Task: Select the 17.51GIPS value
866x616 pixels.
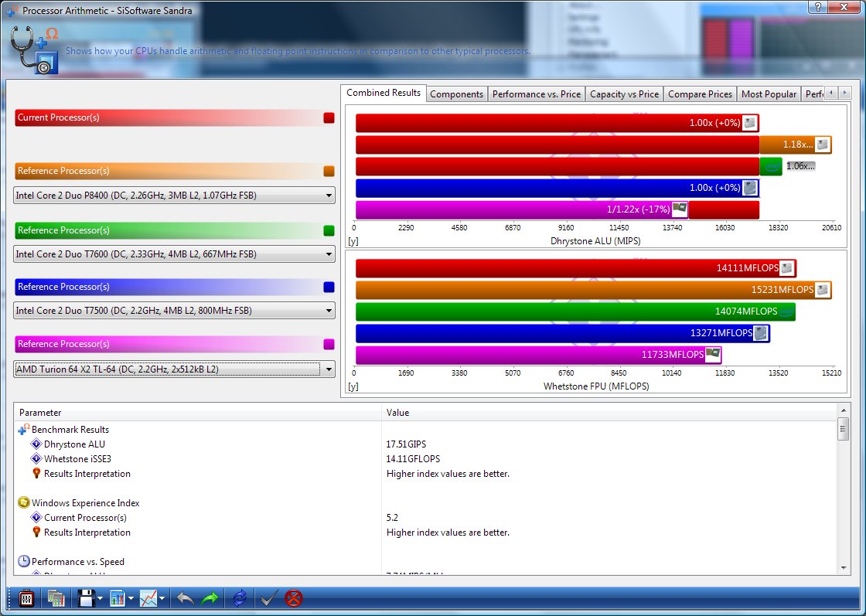Action: [406, 444]
